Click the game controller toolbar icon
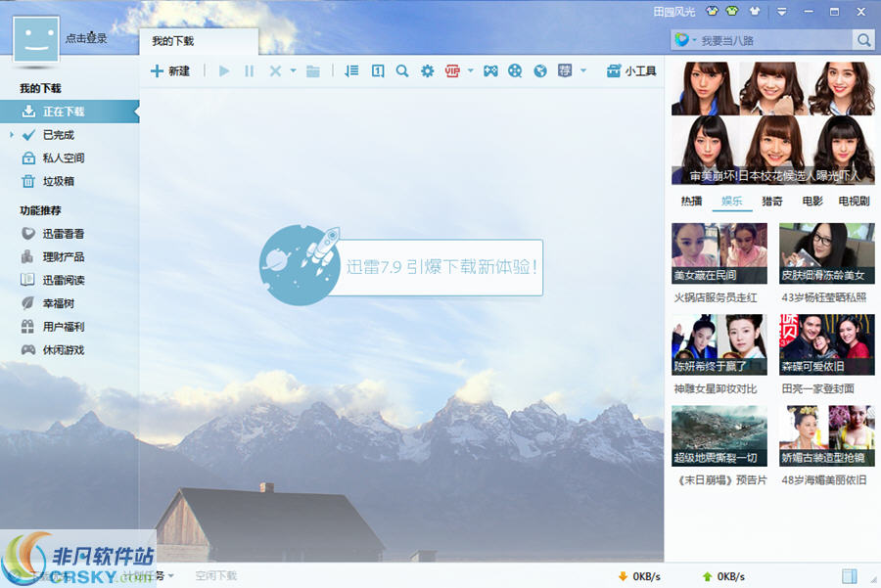The image size is (881, 588). [490, 70]
